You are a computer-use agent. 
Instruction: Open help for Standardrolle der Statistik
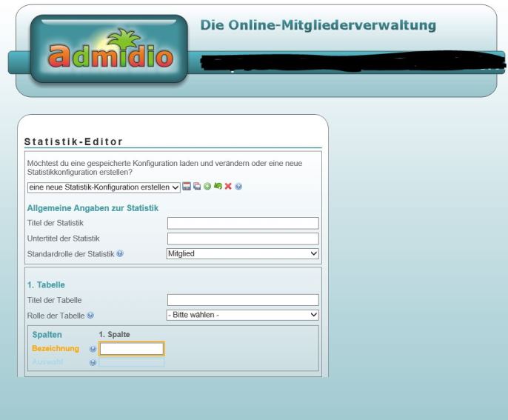pos(120,253)
